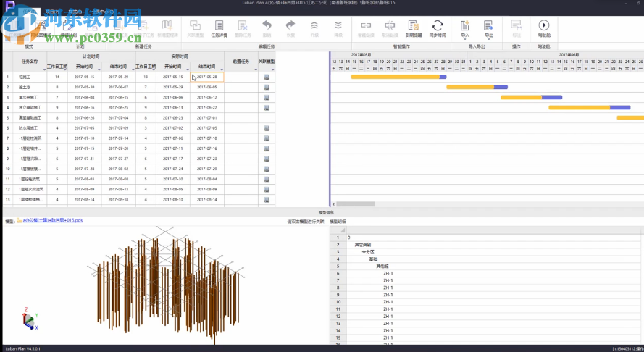The width and height of the screenshot is (644, 352).
Task: Select ZH-1 in model tree row 6
Action: point(388,274)
